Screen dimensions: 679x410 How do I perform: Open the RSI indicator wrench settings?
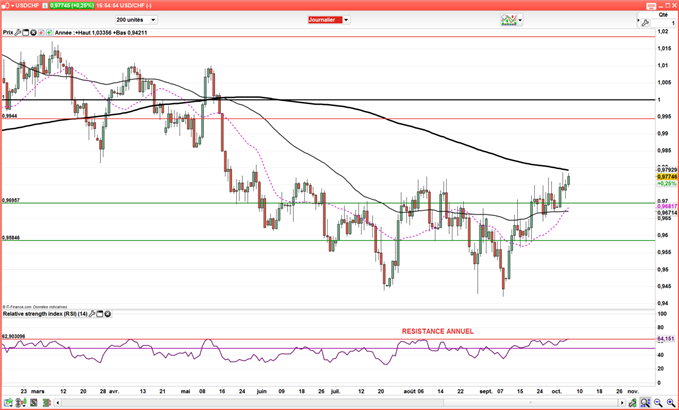[92, 314]
